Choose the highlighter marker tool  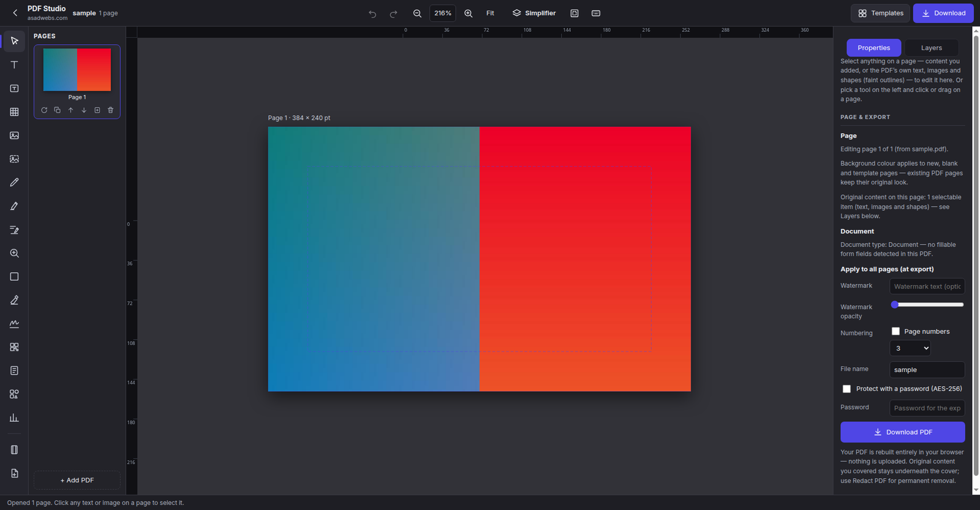click(x=14, y=206)
